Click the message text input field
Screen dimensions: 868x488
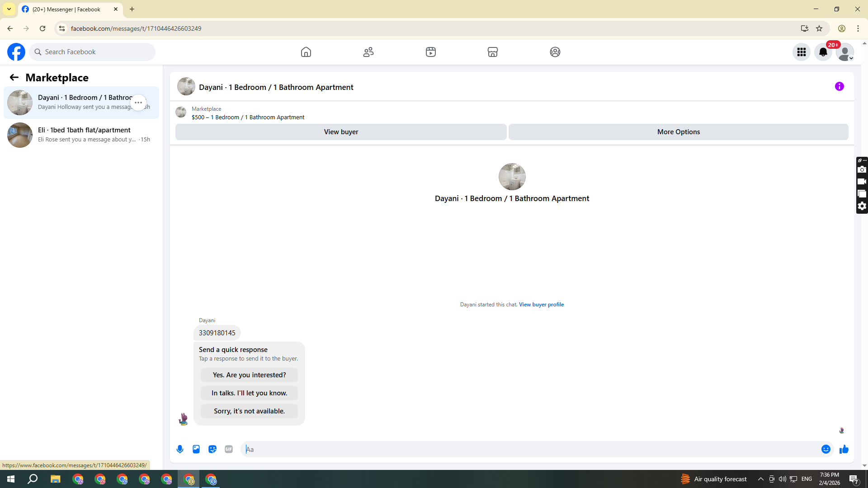coord(529,449)
